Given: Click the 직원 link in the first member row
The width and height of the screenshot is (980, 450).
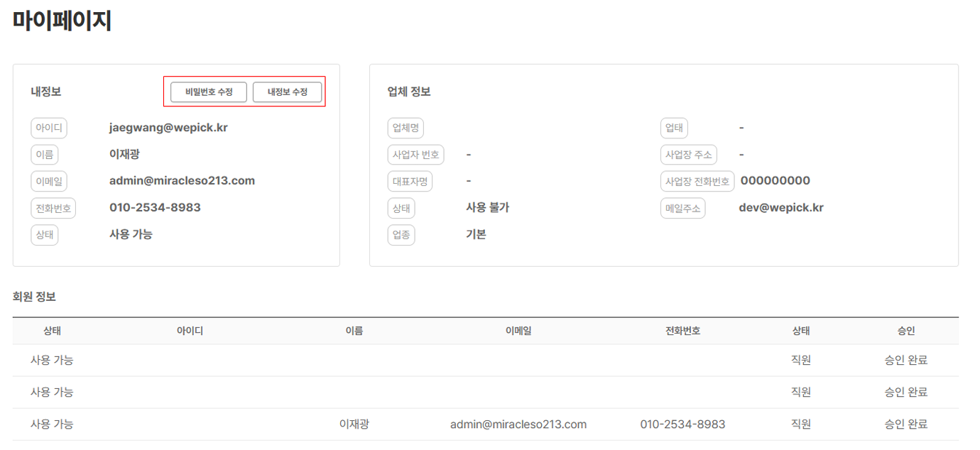Looking at the screenshot, I should coord(800,360).
